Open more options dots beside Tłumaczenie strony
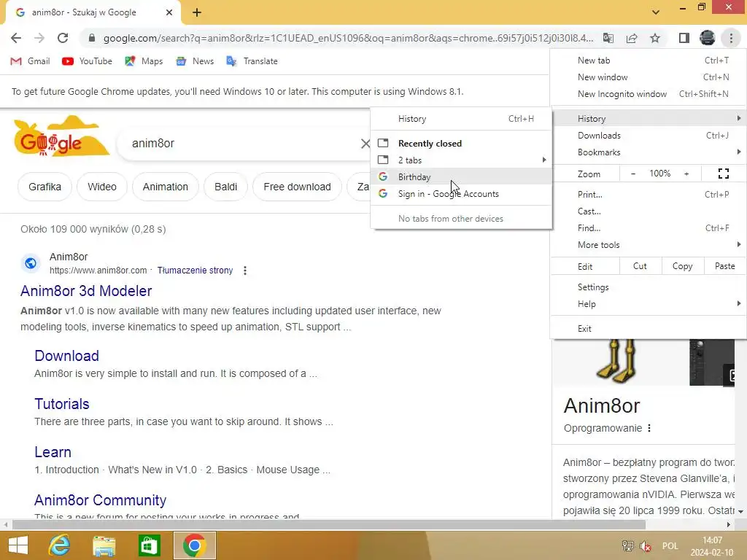This screenshot has width=747, height=560. click(x=245, y=271)
